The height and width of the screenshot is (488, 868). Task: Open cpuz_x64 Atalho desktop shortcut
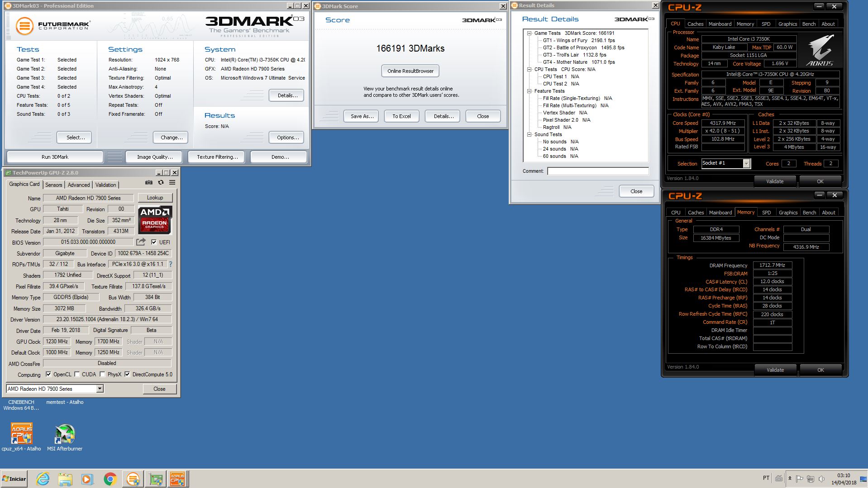tap(21, 436)
